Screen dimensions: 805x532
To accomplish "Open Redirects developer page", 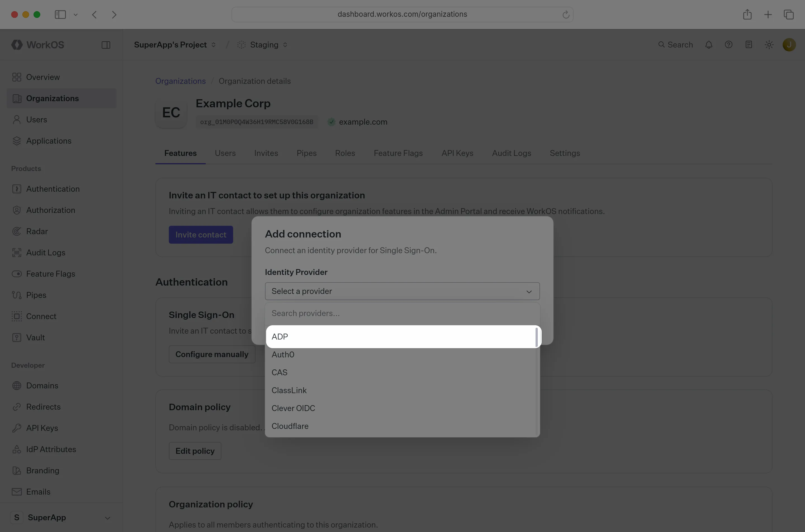I will [61, 407].
